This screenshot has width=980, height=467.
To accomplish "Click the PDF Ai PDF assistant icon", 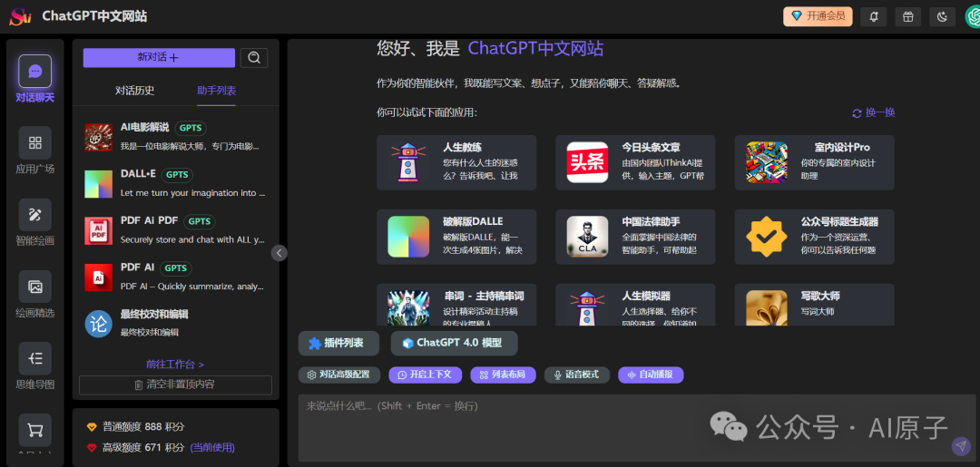I will pos(98,230).
